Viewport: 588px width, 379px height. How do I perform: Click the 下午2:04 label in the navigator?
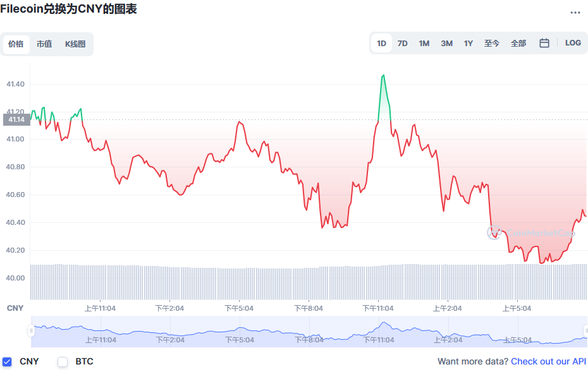point(170,340)
